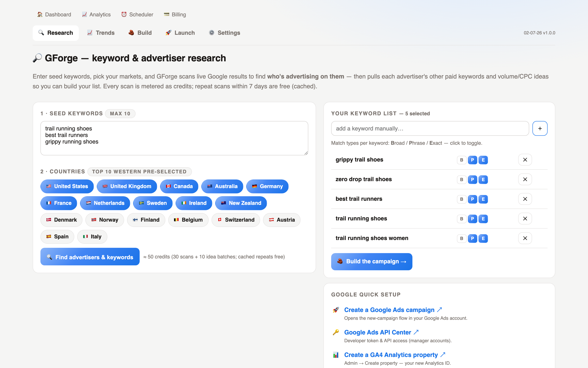Open Create a Google Ads campaign link
Image resolution: width=588 pixels, height=368 pixels.
(x=393, y=310)
